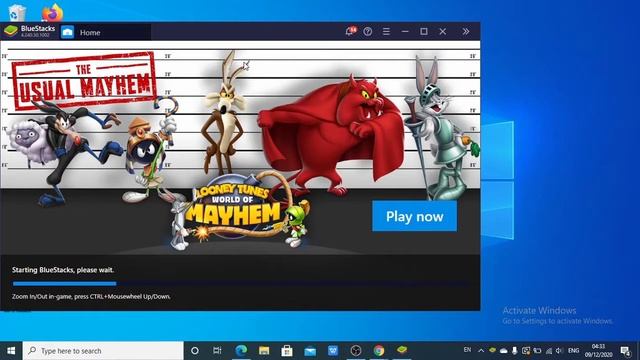Close the BlueStacks window
The image size is (640, 360).
click(x=442, y=31)
